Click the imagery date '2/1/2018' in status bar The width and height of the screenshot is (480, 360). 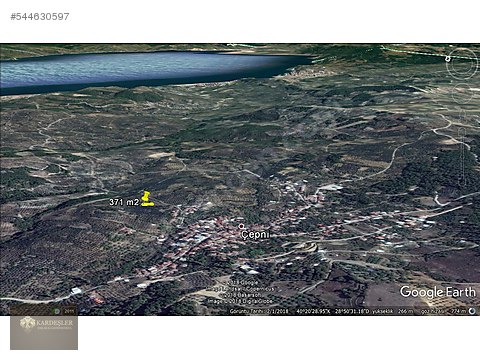pyautogui.click(x=277, y=311)
